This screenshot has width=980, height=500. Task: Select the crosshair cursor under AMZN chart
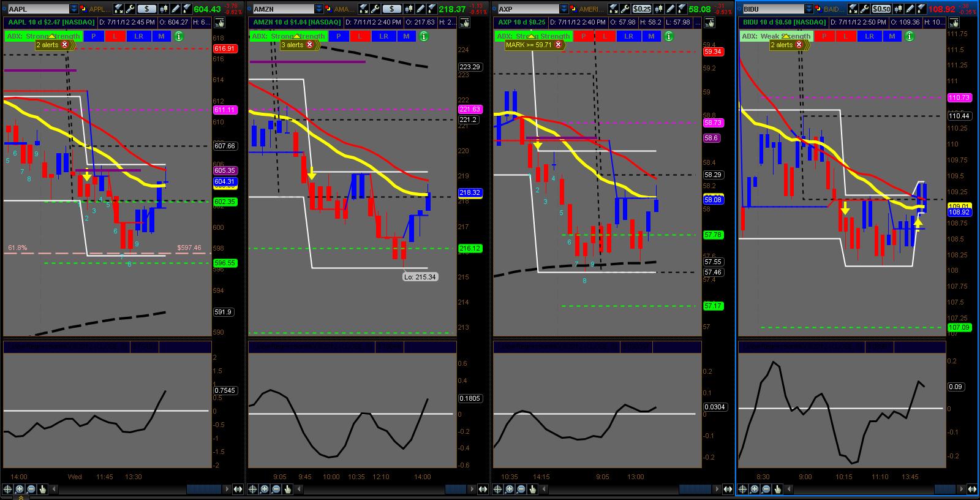point(252,489)
